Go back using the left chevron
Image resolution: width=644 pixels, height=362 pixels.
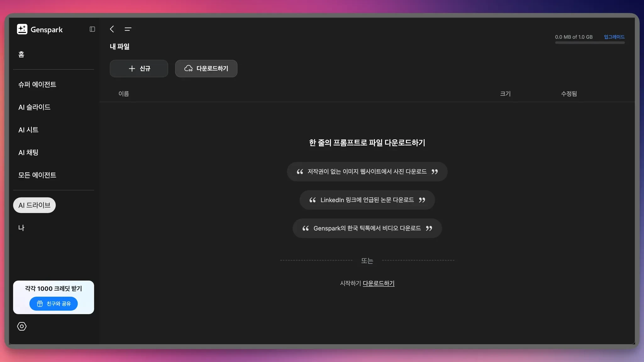click(112, 29)
